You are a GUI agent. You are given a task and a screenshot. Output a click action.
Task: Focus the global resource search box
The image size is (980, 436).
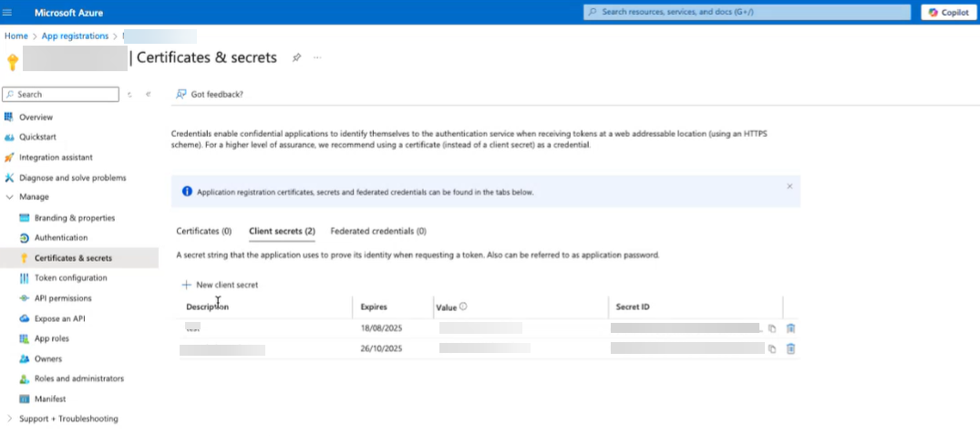pyautogui.click(x=747, y=12)
